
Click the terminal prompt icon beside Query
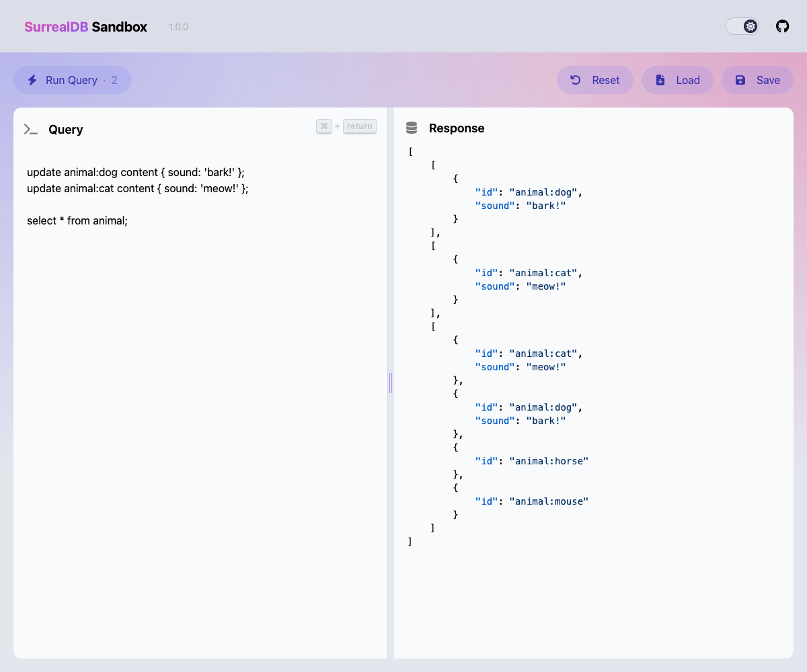click(x=31, y=130)
